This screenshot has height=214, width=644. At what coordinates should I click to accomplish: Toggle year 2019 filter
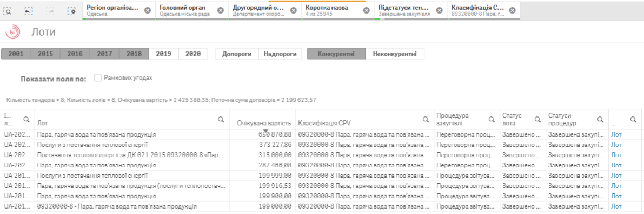(163, 54)
